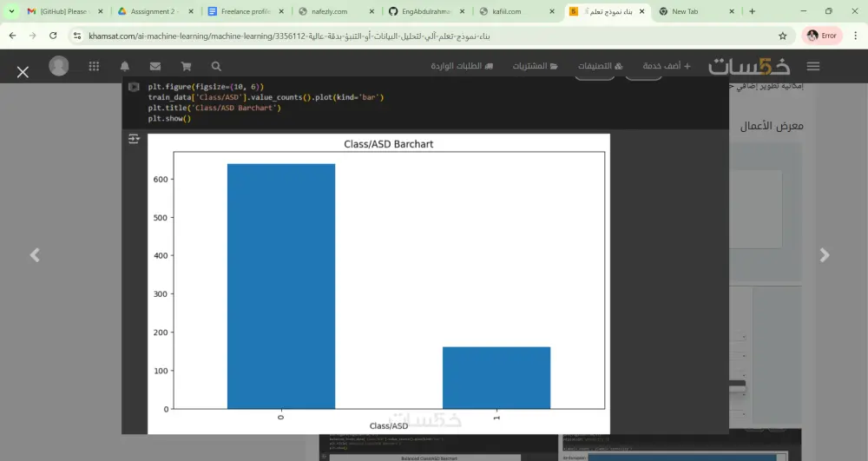Go to next gallery image arrow
Image resolution: width=868 pixels, height=461 pixels.
point(825,255)
